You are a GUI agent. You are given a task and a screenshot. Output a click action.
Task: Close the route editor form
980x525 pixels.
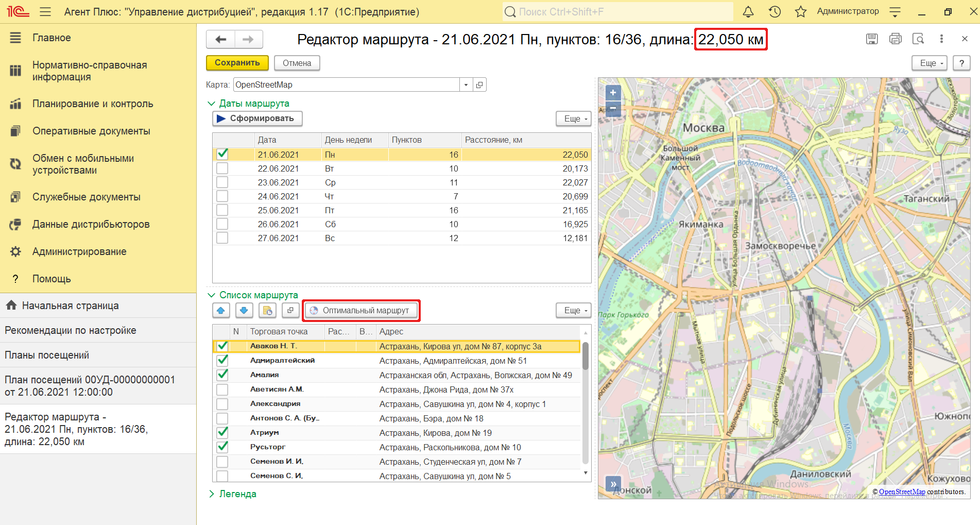[x=965, y=39]
